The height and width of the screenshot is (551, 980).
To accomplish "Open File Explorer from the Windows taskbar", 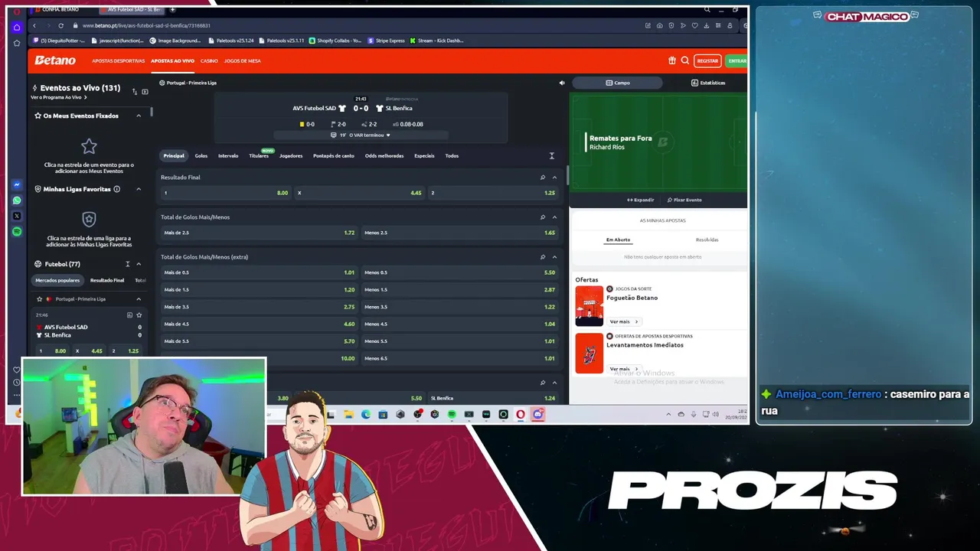I will click(x=348, y=415).
